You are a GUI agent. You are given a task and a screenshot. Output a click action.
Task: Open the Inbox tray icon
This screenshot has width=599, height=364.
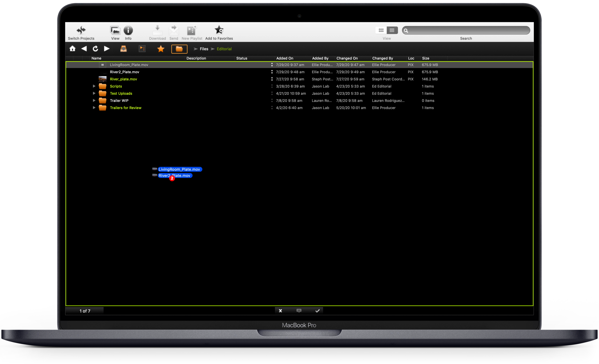coord(123,49)
